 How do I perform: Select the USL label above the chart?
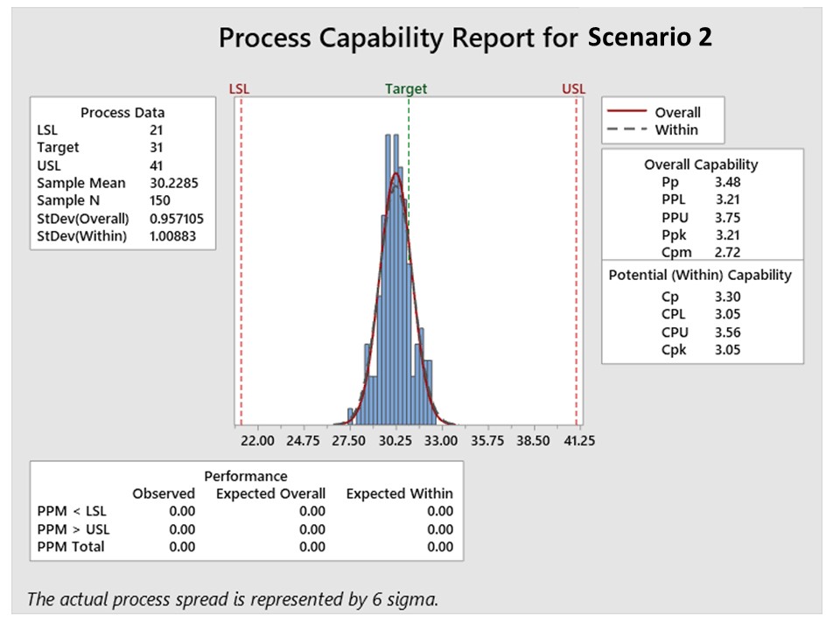point(574,89)
